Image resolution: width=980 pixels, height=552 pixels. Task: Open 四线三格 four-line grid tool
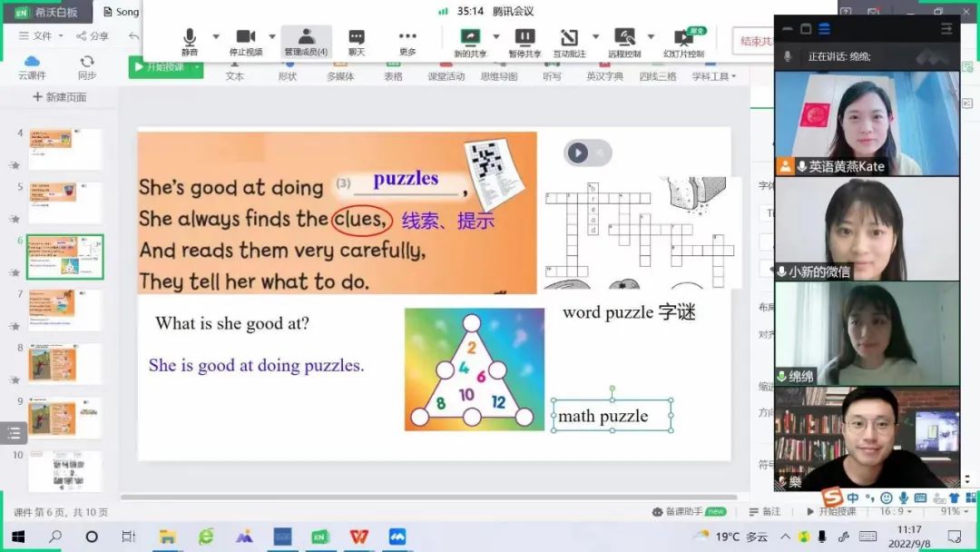658,71
